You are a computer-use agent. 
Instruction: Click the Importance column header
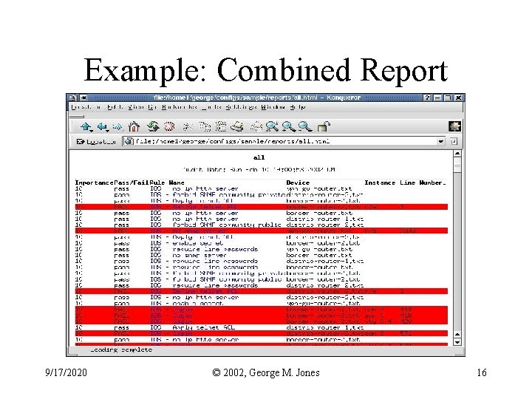click(x=95, y=183)
